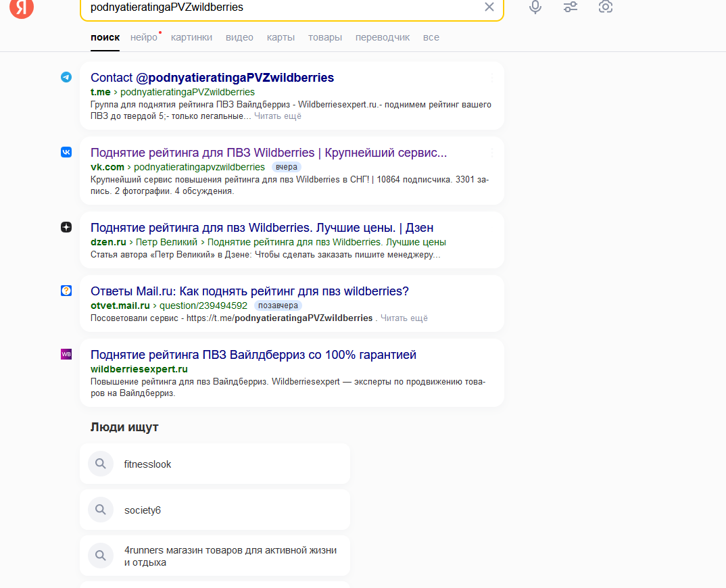The image size is (726, 588).
Task: Click the Dzen favicon beside dzen.ru result
Action: point(66,227)
